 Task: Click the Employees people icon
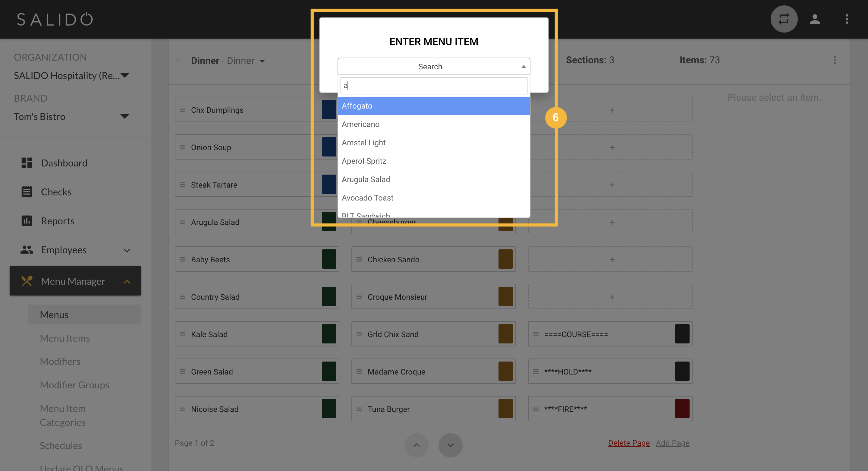(x=27, y=250)
